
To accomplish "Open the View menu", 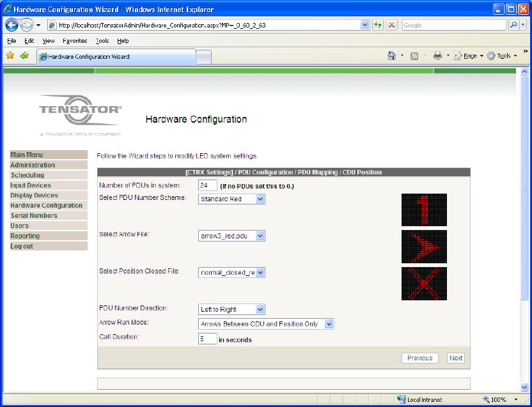I will [x=49, y=41].
